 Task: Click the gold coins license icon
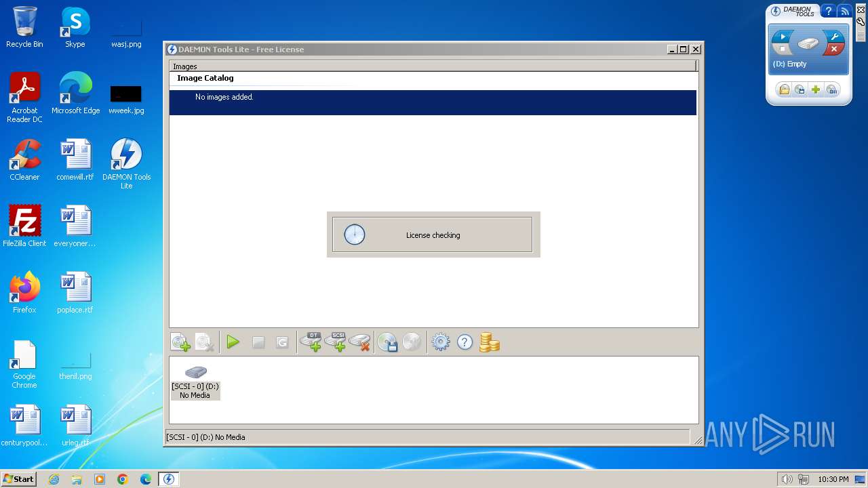[489, 342]
